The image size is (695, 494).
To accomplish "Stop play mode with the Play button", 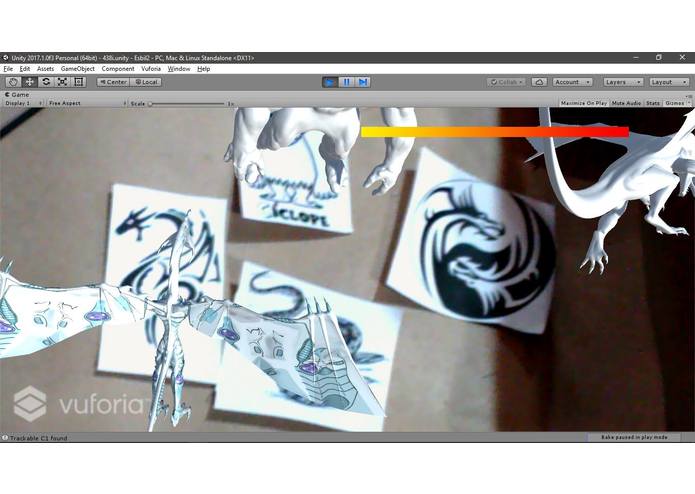I will click(330, 82).
